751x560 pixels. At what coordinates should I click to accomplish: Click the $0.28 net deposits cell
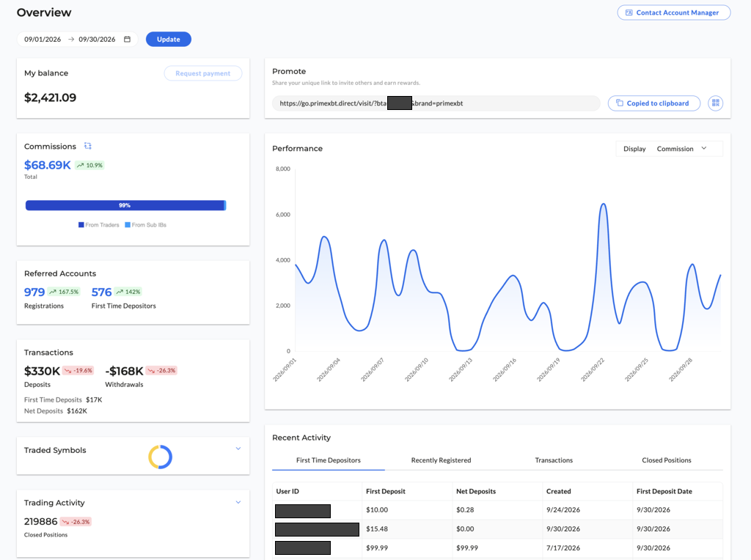[x=465, y=509]
